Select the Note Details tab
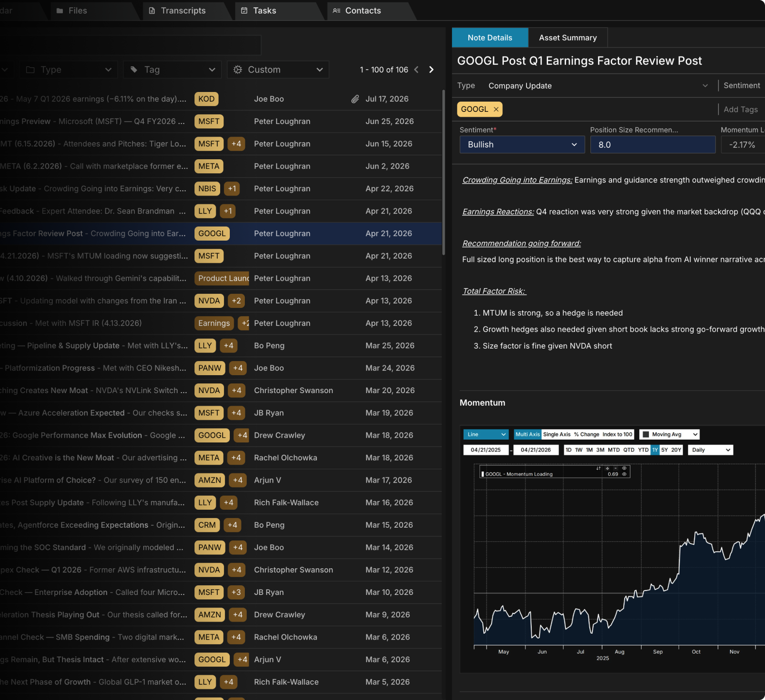 [490, 38]
